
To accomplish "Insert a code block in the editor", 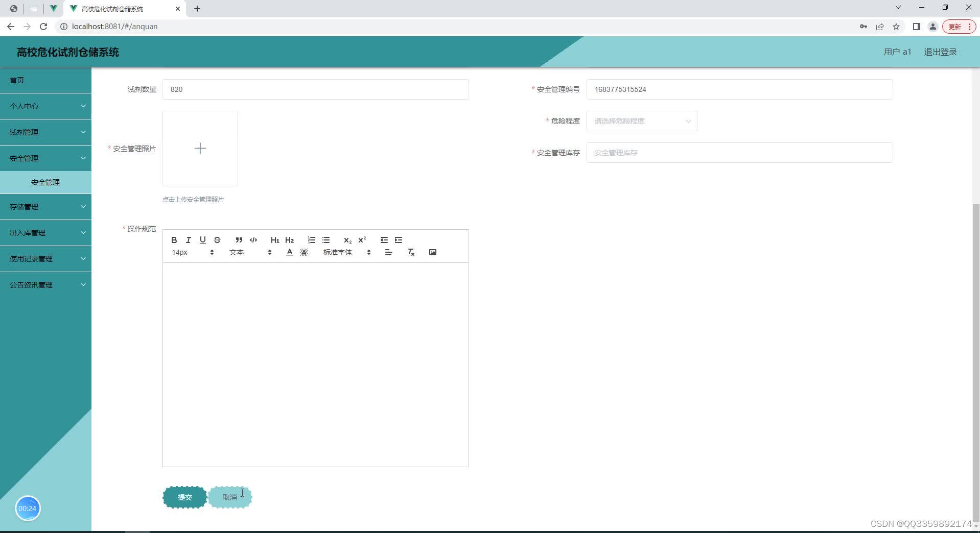I will coord(253,240).
